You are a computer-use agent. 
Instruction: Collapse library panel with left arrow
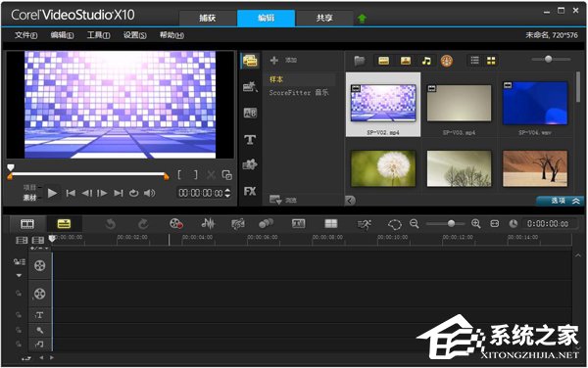pos(350,201)
